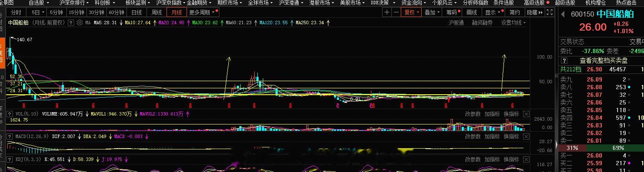The image size is (644, 172).
Task: Click the 卖四 26.04 order row
Action: pos(601,118)
